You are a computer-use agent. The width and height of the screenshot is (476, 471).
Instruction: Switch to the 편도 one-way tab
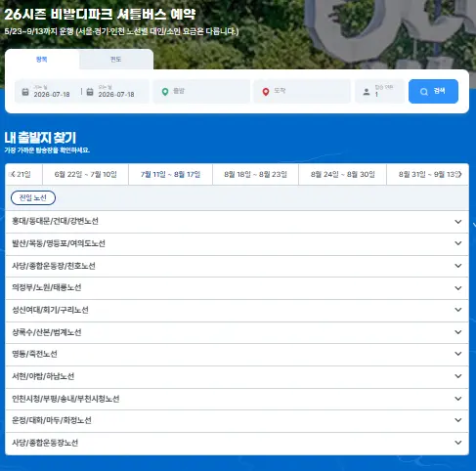(116, 60)
